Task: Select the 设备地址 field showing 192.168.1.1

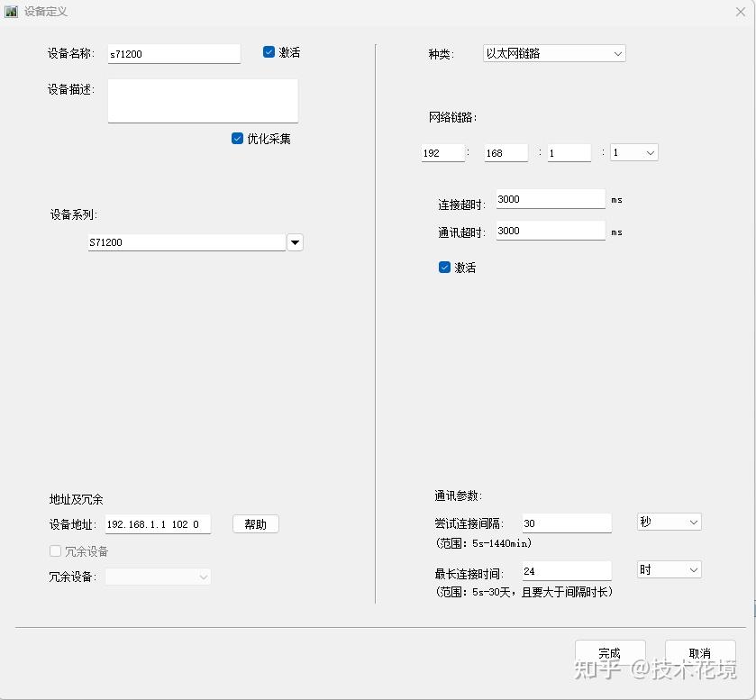Action: click(x=158, y=523)
